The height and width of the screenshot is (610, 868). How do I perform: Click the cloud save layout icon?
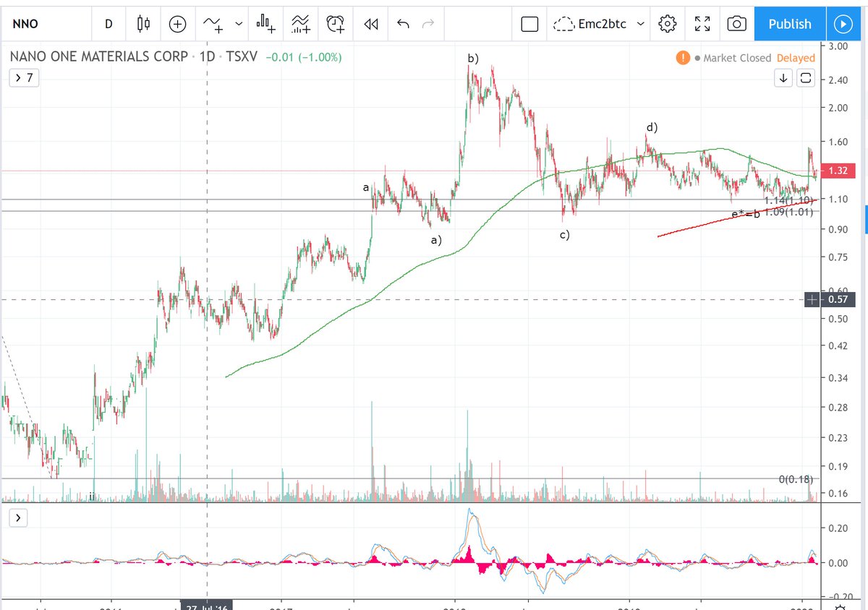[x=563, y=25]
